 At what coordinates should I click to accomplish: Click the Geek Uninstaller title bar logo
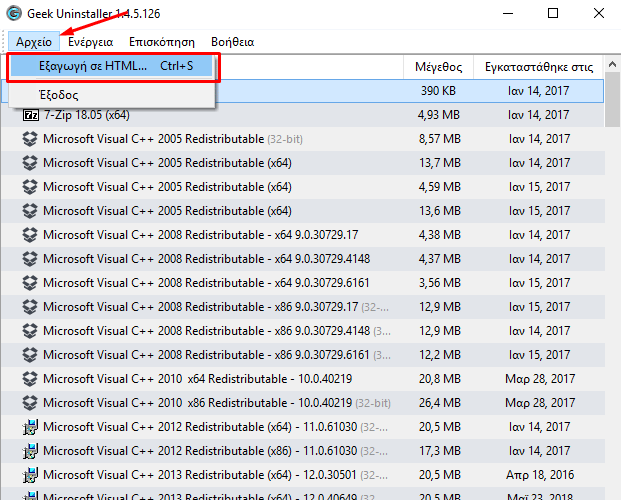[14, 13]
